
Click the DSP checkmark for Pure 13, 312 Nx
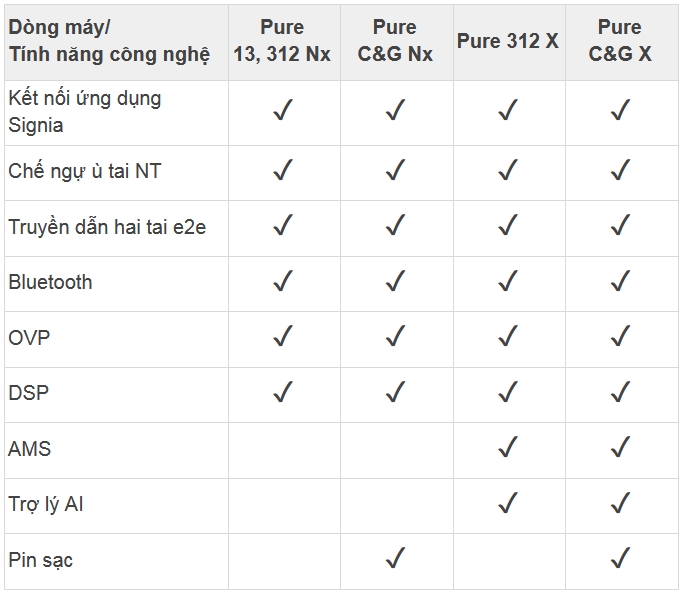tap(282, 393)
